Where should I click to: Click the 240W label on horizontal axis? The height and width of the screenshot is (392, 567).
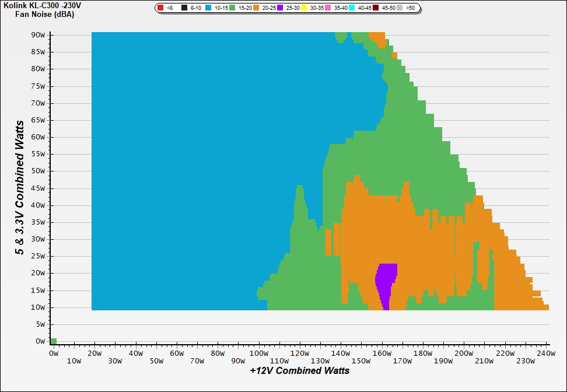click(x=546, y=353)
